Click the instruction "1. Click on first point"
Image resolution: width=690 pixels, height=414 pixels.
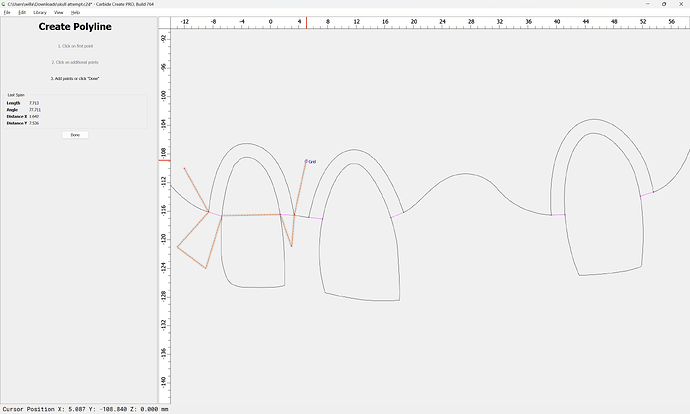(x=75, y=46)
